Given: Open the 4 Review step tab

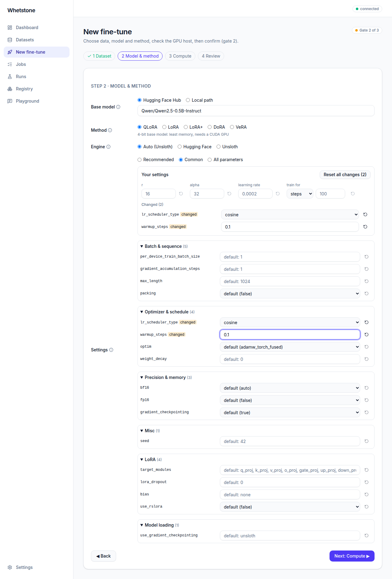Looking at the screenshot, I should 211,56.
